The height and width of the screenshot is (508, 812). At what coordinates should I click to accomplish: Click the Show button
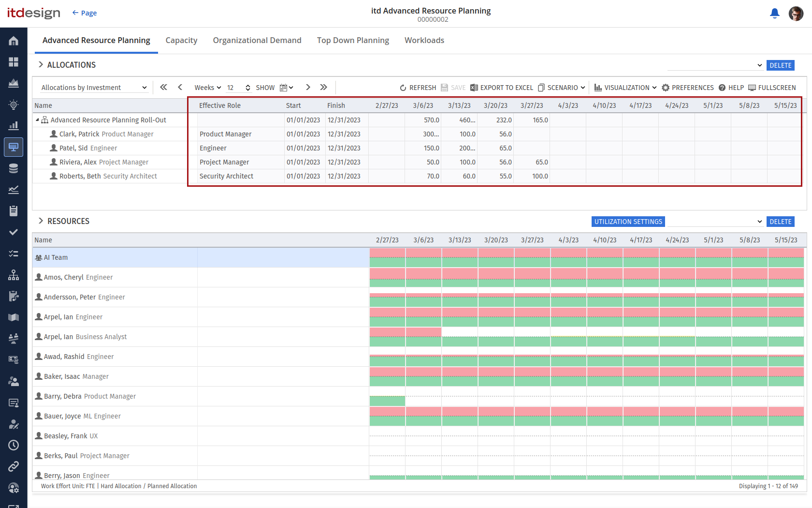pyautogui.click(x=265, y=88)
